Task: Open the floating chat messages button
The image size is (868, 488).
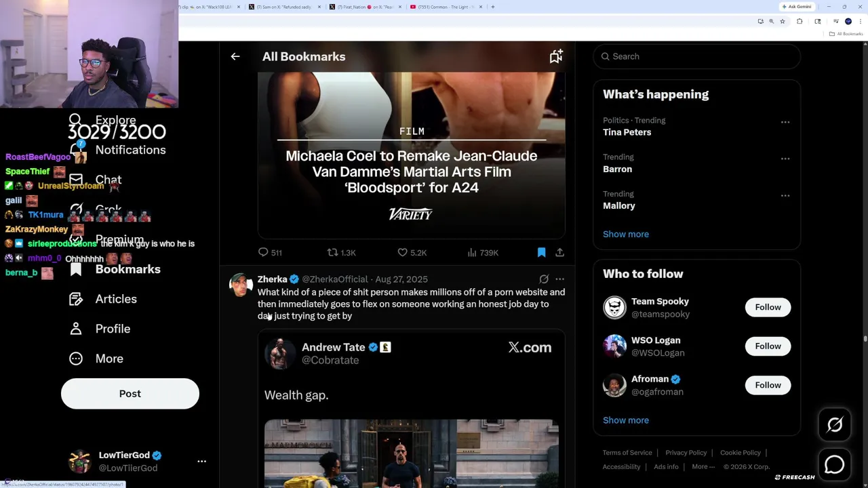Action: point(835,464)
